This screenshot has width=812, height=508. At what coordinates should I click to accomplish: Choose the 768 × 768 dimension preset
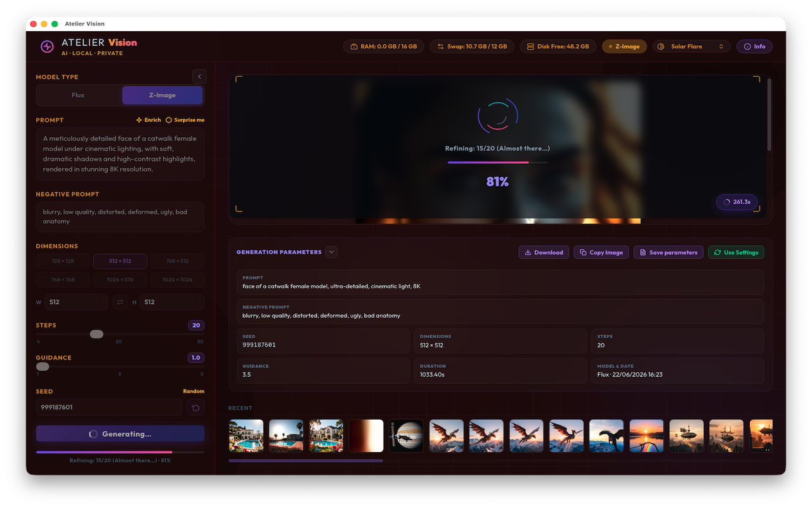(63, 279)
